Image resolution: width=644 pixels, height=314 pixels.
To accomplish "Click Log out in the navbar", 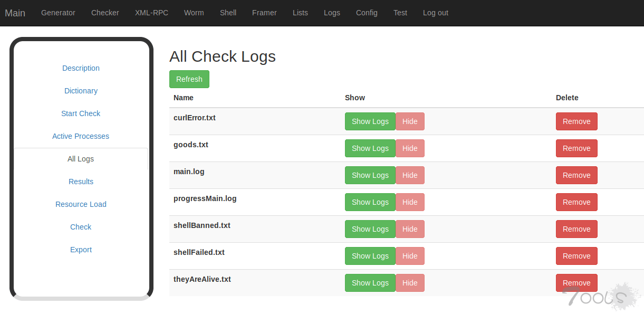I will click(435, 13).
